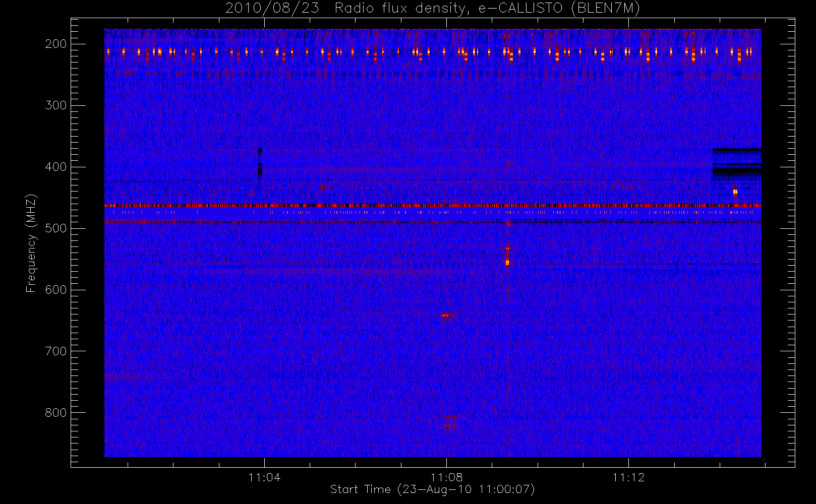Screen dimensions: 816x504
Task: Click the 700 frequency tick label
Action: pos(56,351)
